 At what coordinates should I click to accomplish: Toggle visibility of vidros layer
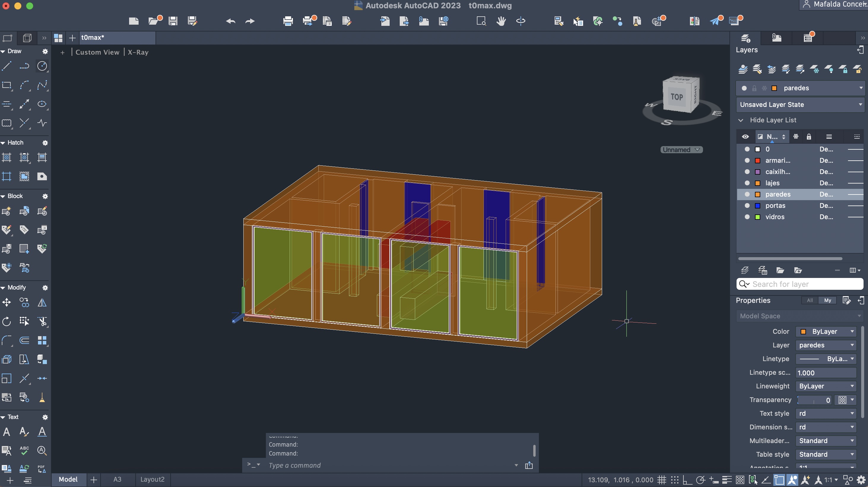pos(747,217)
